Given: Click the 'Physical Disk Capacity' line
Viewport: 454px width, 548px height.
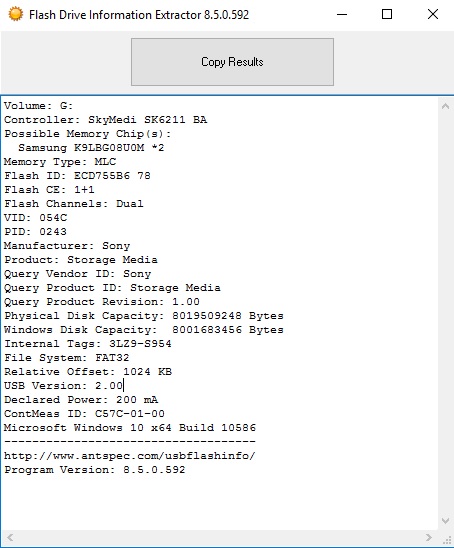Looking at the screenshot, I should tap(144, 316).
